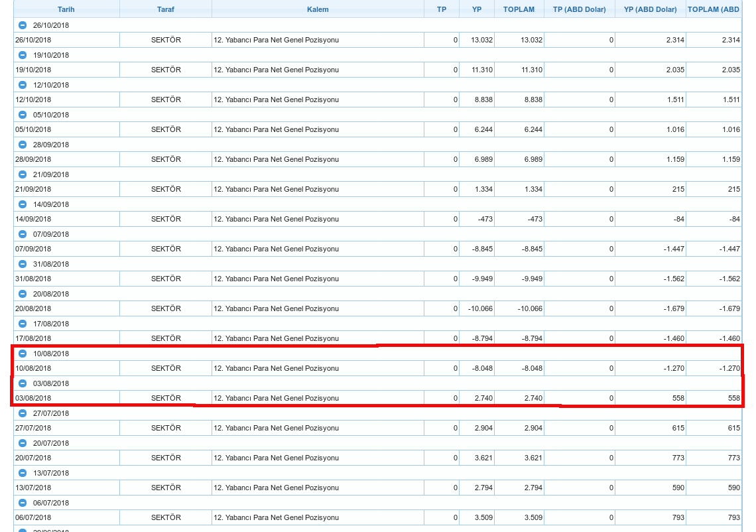The height and width of the screenshot is (532, 756).
Task: Sort by YP (ABD Dolar) header
Action: (651, 9)
